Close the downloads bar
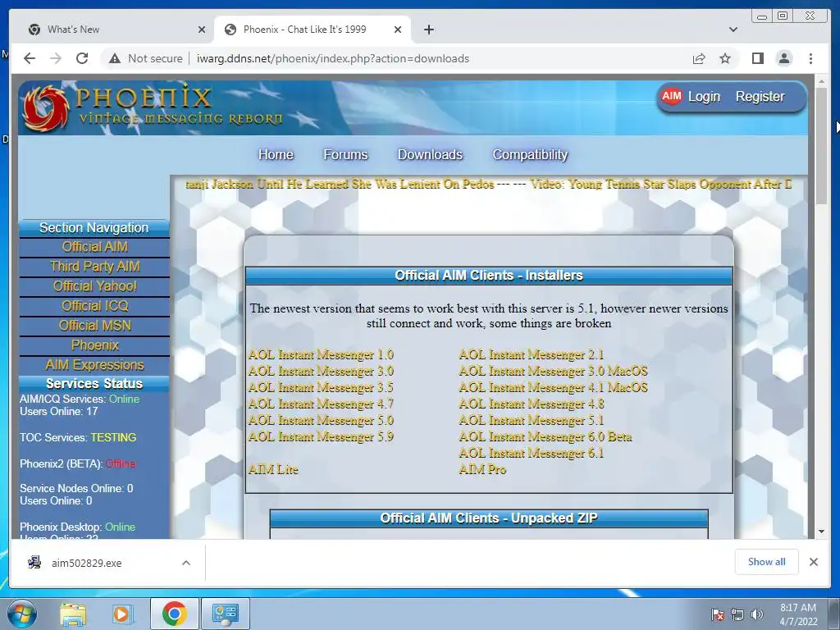This screenshot has width=840, height=630. [x=813, y=562]
